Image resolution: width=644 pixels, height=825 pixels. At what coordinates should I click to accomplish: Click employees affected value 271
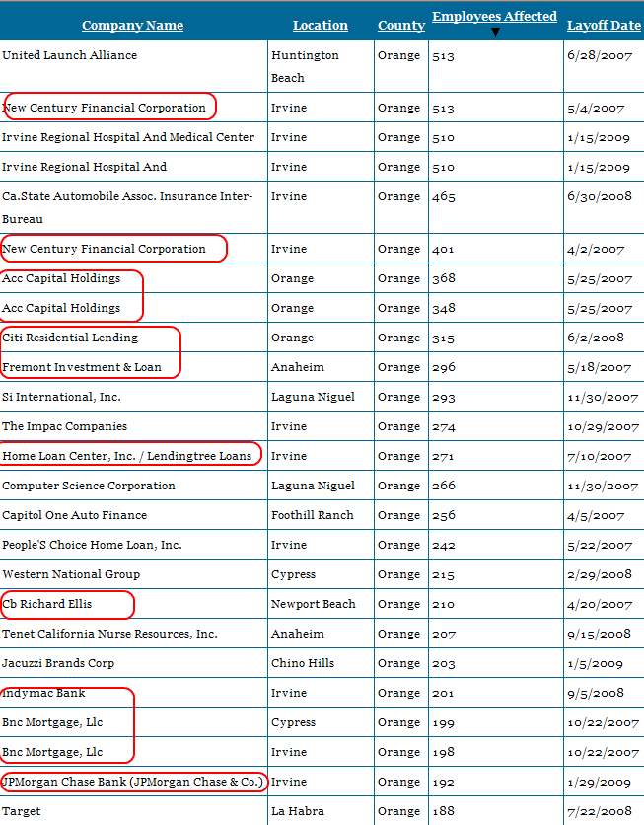(443, 456)
